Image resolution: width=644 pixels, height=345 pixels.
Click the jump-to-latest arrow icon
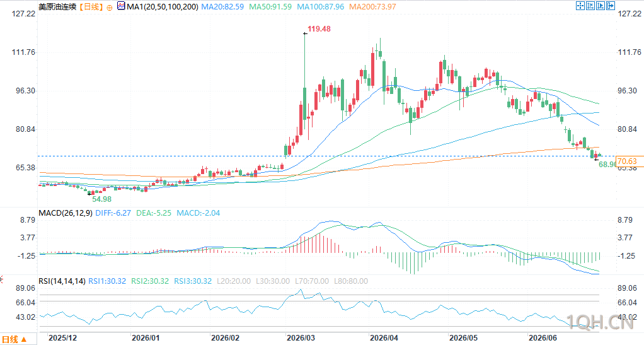click(x=611, y=6)
